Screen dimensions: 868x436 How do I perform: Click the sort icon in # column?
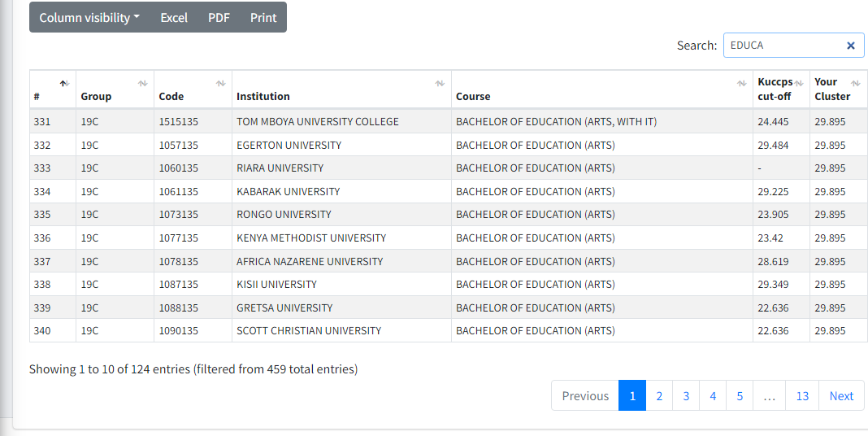click(x=63, y=83)
